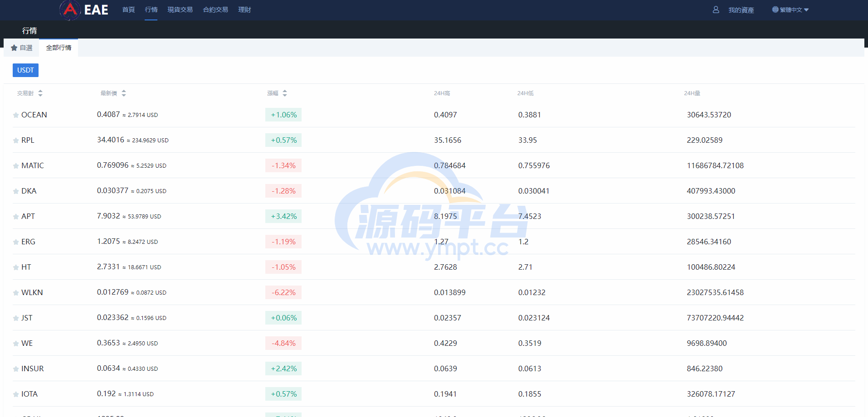
Task: Click APT +3.42% change badge
Action: click(283, 216)
